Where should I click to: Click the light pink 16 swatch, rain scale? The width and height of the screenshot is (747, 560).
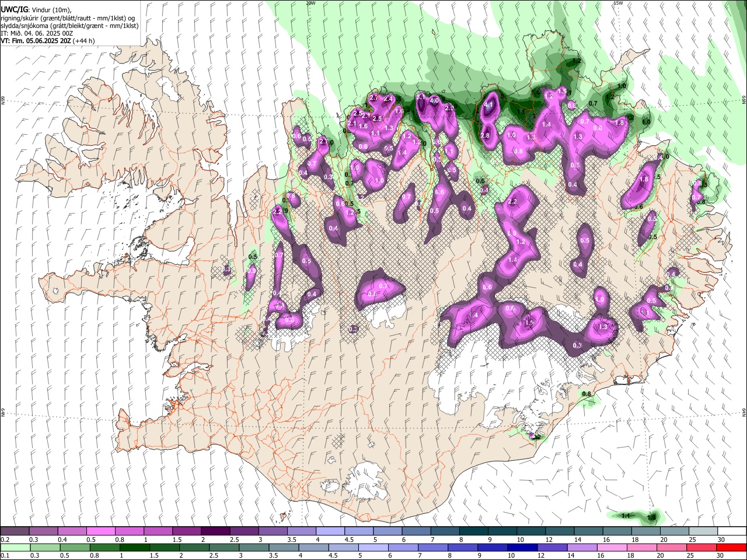[x=611, y=547]
